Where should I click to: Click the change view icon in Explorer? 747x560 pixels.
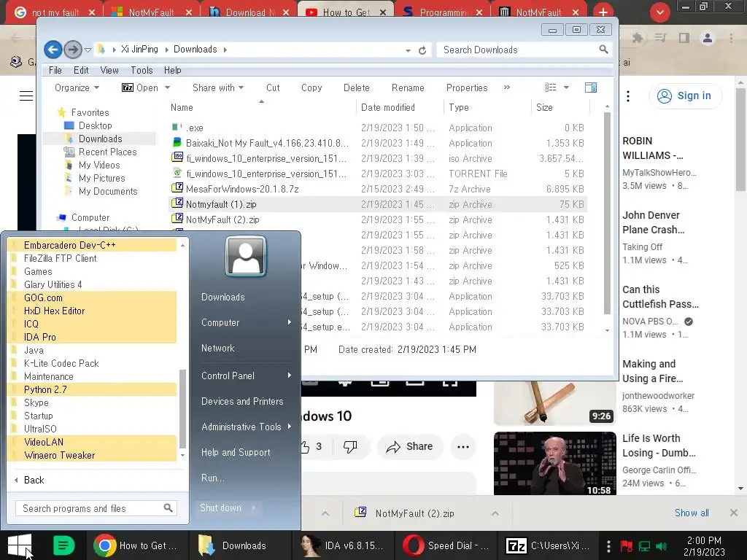pos(551,87)
